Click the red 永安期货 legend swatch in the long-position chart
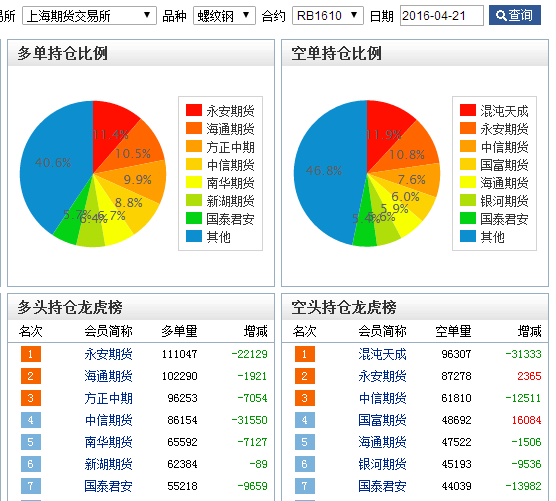This screenshot has height=501, width=556. (x=194, y=110)
